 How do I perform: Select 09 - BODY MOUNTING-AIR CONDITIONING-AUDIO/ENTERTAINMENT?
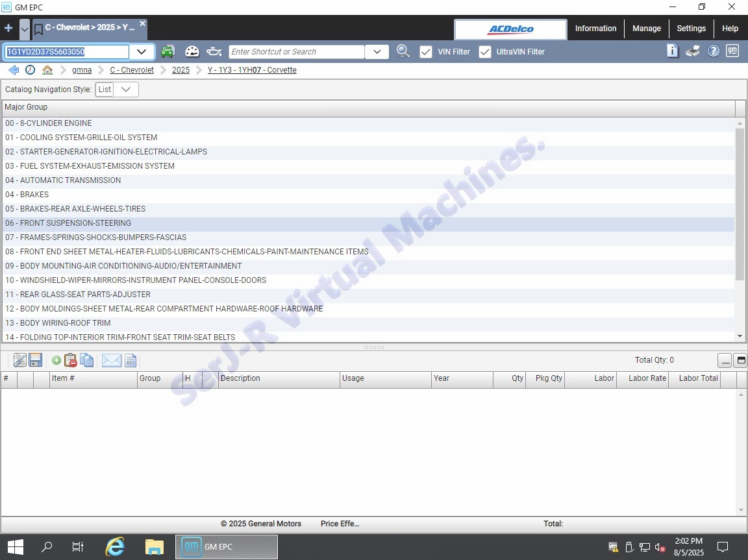pyautogui.click(x=368, y=266)
